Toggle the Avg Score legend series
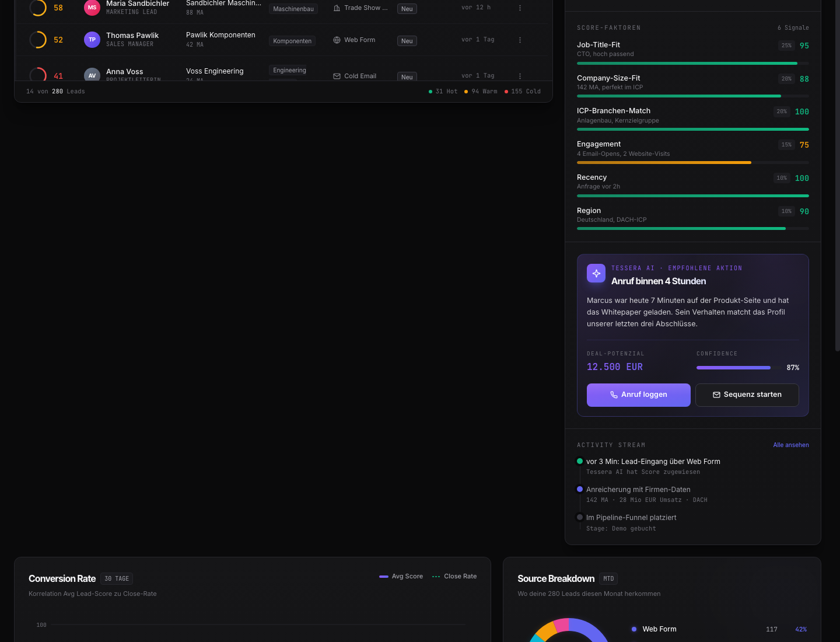The image size is (840, 642). click(401, 577)
